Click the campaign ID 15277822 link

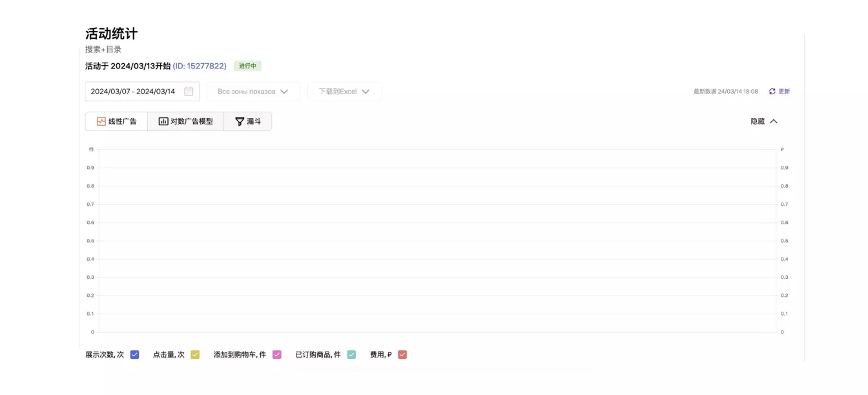coord(200,66)
